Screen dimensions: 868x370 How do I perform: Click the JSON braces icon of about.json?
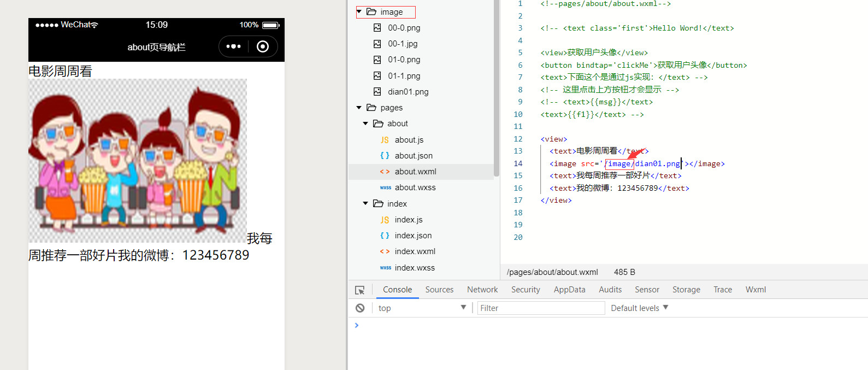click(x=385, y=156)
